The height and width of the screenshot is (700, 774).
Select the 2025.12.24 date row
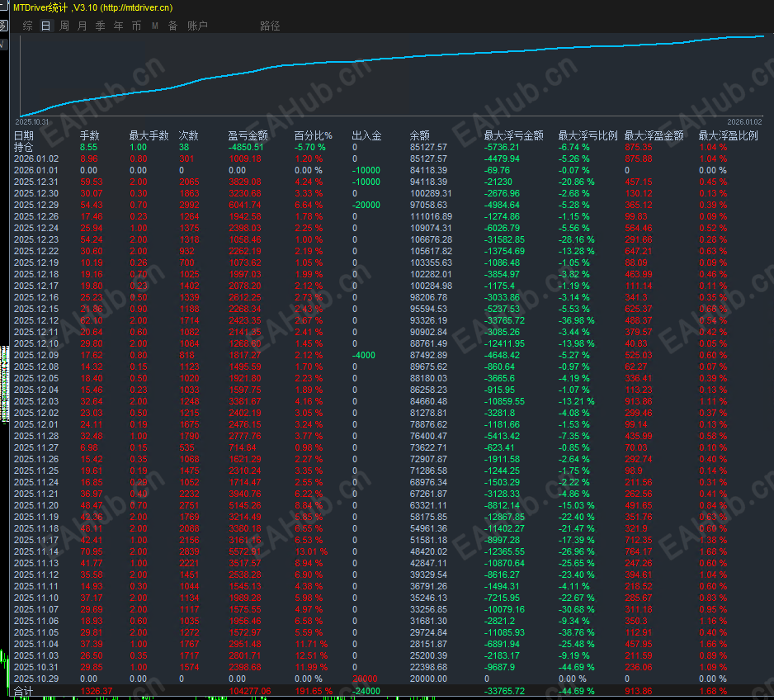[x=36, y=228]
